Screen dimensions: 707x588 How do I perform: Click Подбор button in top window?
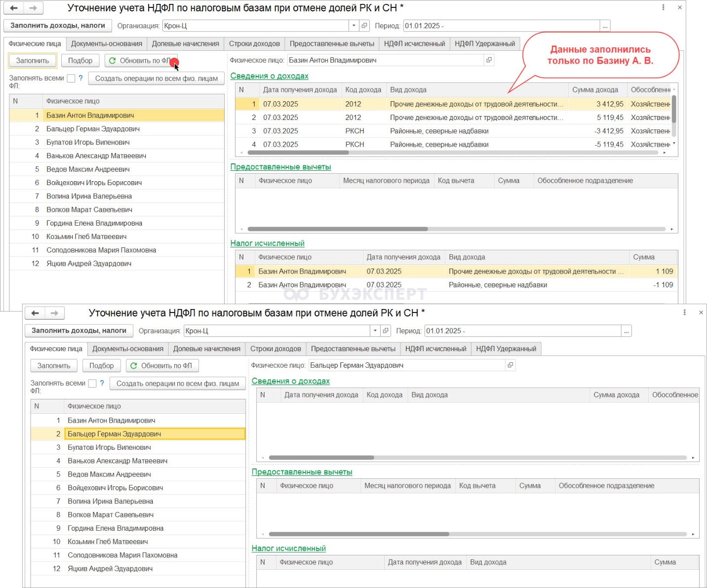click(x=80, y=60)
